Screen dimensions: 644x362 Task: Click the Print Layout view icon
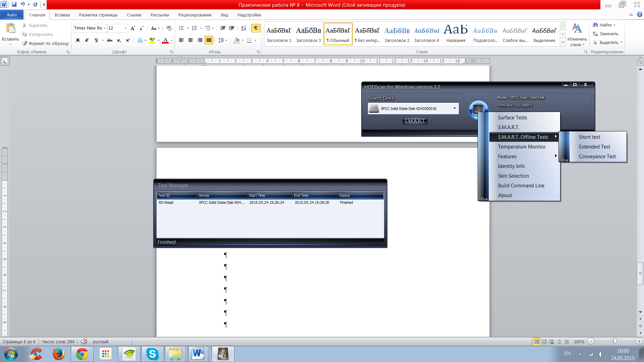[537, 342]
